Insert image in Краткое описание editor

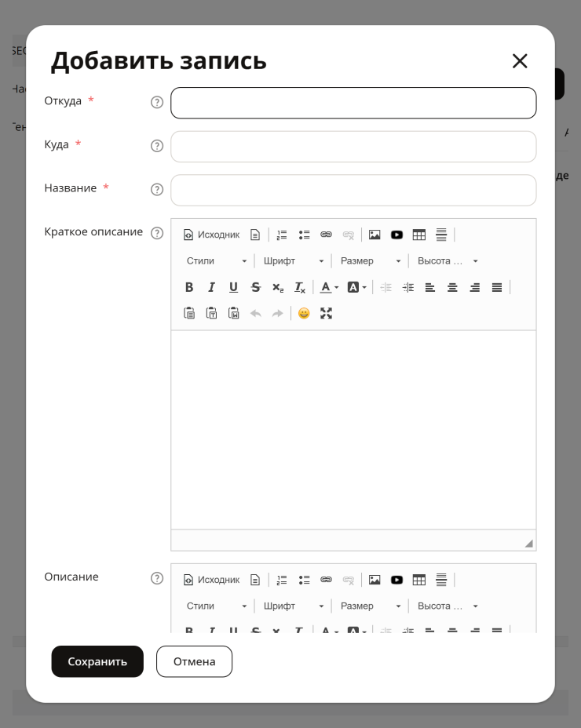375,235
